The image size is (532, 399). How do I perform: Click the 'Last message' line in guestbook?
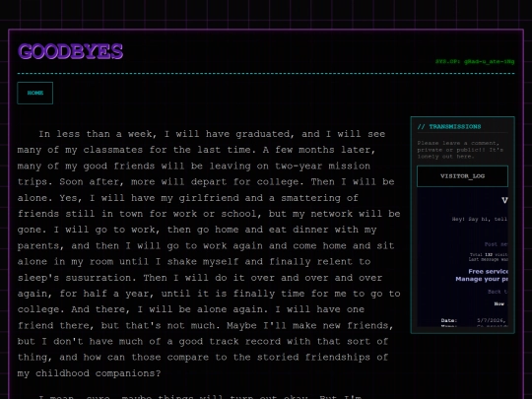tap(489, 259)
